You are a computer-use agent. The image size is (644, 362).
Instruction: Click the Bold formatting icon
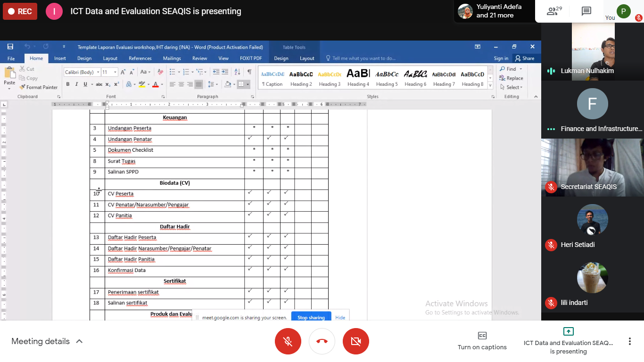tap(68, 84)
